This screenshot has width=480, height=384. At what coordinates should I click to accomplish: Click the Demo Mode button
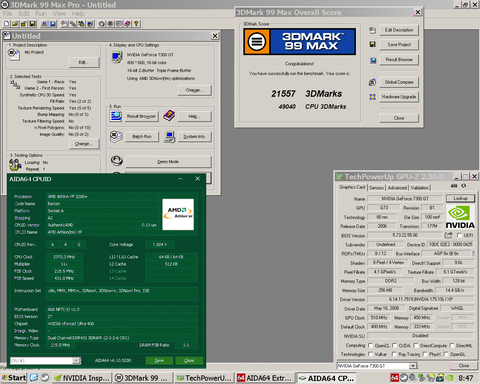pos(168,161)
